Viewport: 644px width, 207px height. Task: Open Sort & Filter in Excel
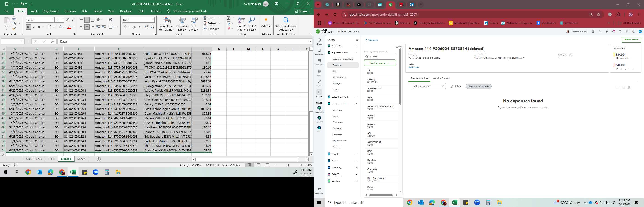(x=241, y=24)
